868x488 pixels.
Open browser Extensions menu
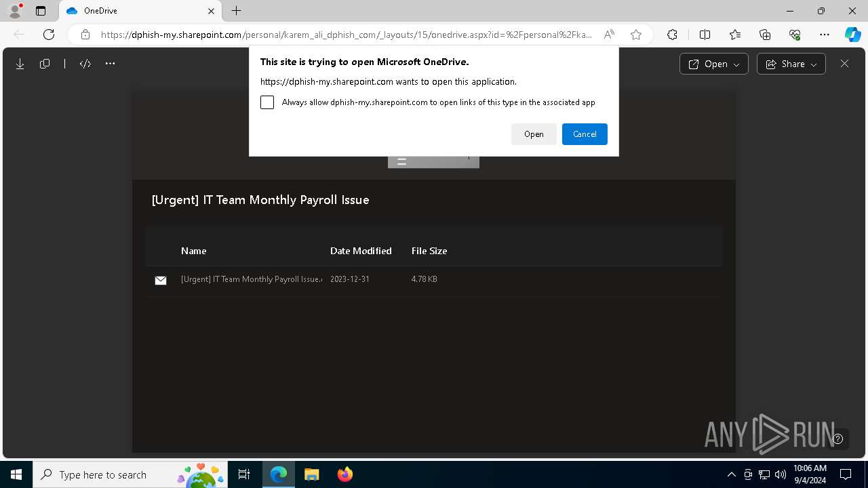coord(672,35)
